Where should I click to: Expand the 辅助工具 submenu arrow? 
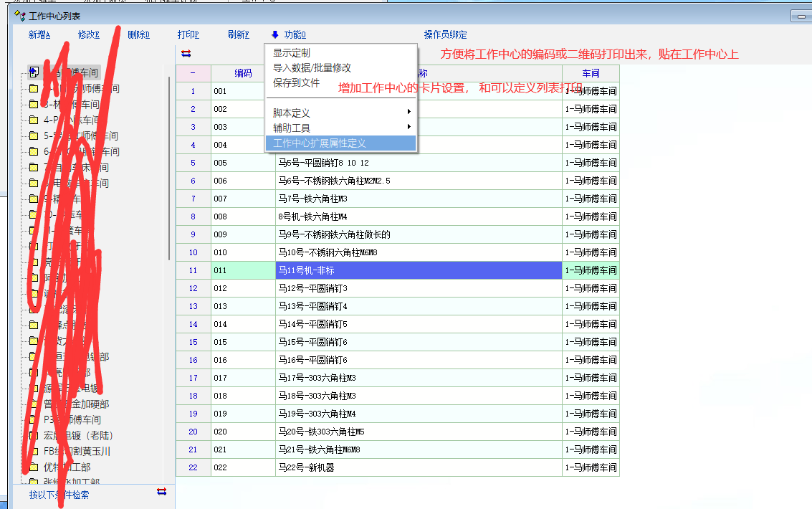[x=409, y=128]
